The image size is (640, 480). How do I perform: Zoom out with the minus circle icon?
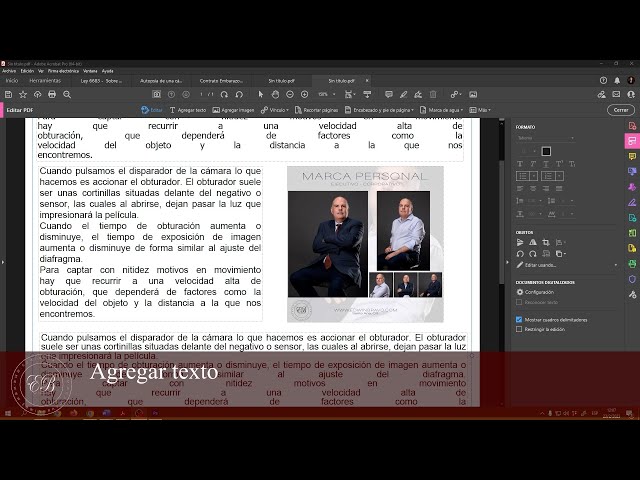(x=290, y=95)
